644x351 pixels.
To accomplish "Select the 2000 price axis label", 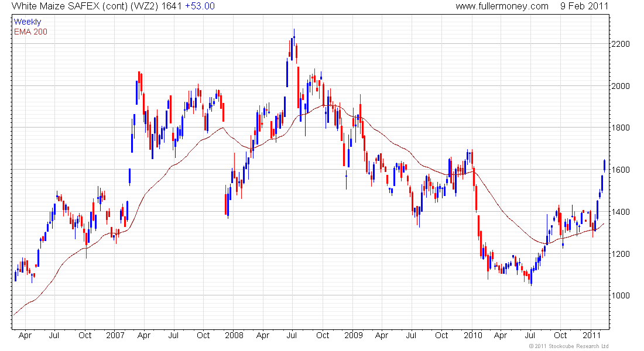I will pos(620,86).
